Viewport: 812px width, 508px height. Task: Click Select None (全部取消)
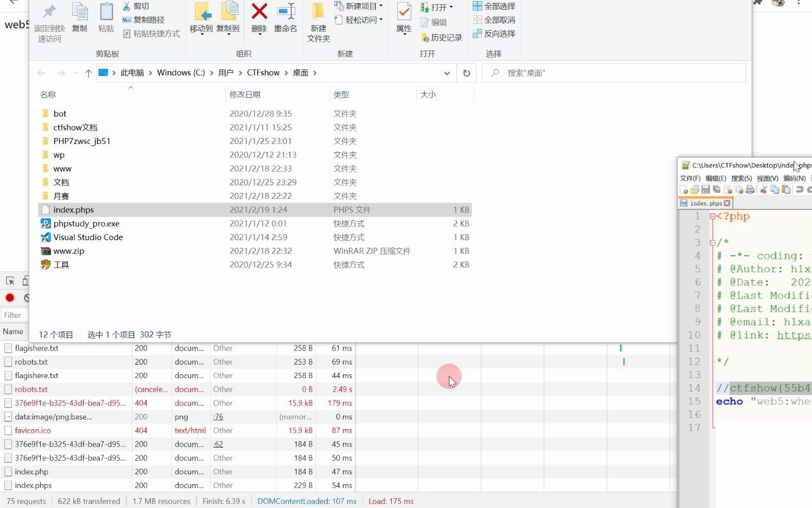coord(494,20)
